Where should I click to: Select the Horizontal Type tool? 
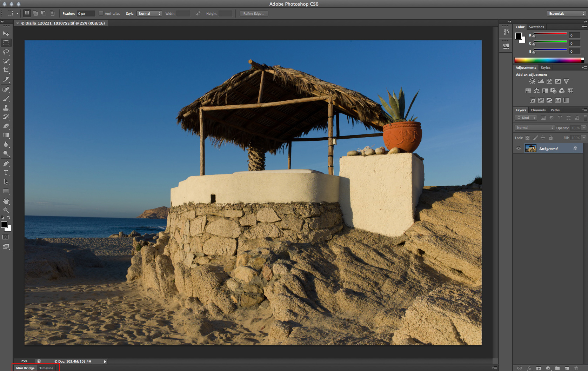6,173
